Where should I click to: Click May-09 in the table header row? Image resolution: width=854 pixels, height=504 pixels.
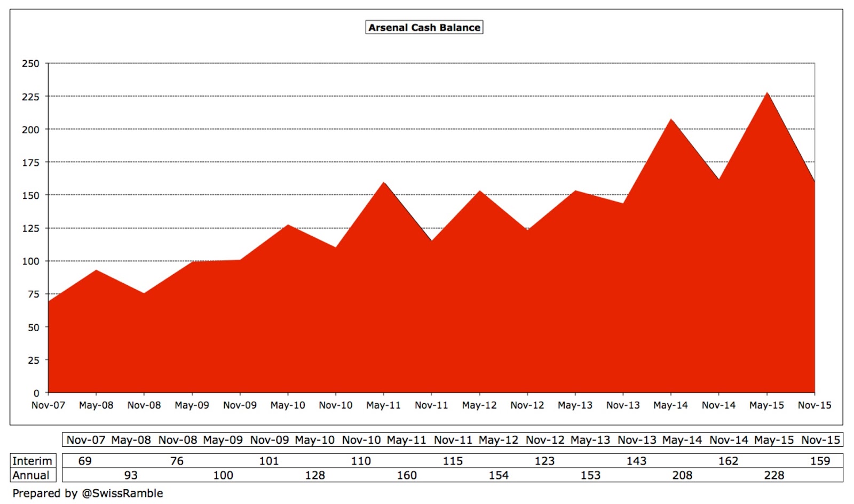coord(223,440)
